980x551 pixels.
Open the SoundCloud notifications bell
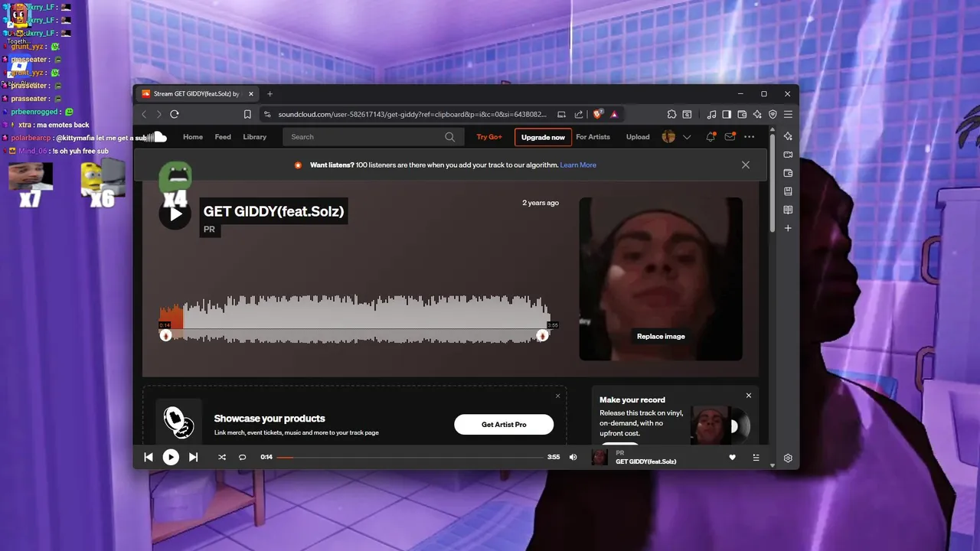click(710, 137)
